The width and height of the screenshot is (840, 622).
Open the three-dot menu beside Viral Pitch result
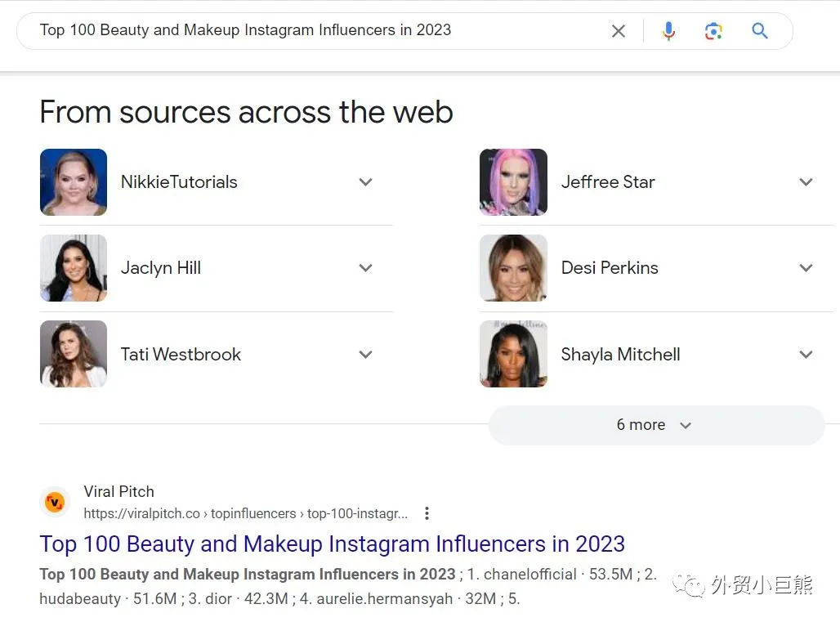pos(427,513)
